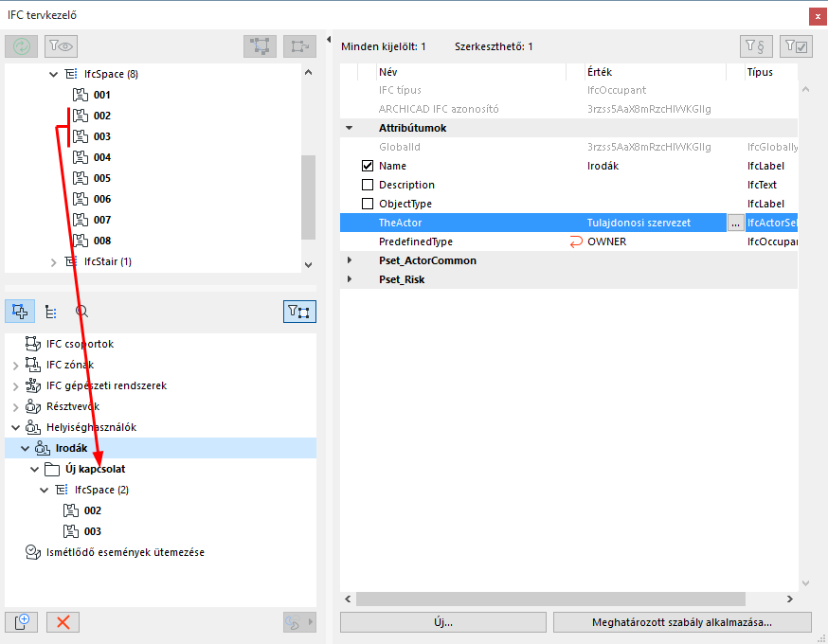
Task: Expand the Résztvevők node
Action: pos(15,407)
